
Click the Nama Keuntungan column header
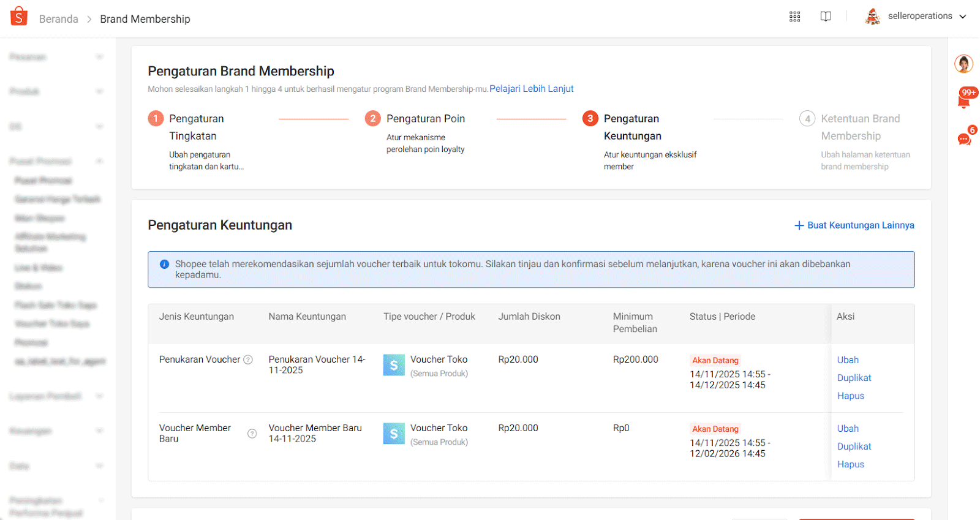point(307,317)
